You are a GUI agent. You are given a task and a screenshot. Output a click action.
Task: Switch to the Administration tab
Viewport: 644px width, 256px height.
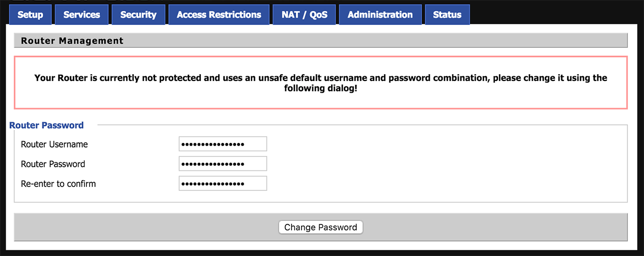380,15
